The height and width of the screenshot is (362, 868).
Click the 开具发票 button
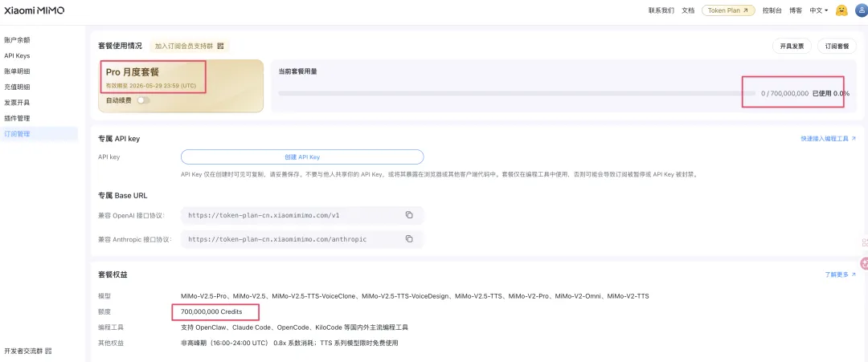[792, 47]
